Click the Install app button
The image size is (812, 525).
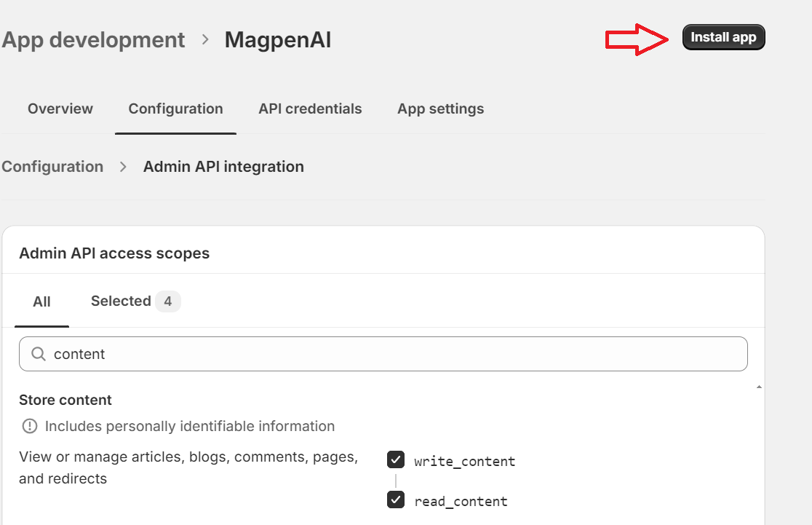coord(723,37)
